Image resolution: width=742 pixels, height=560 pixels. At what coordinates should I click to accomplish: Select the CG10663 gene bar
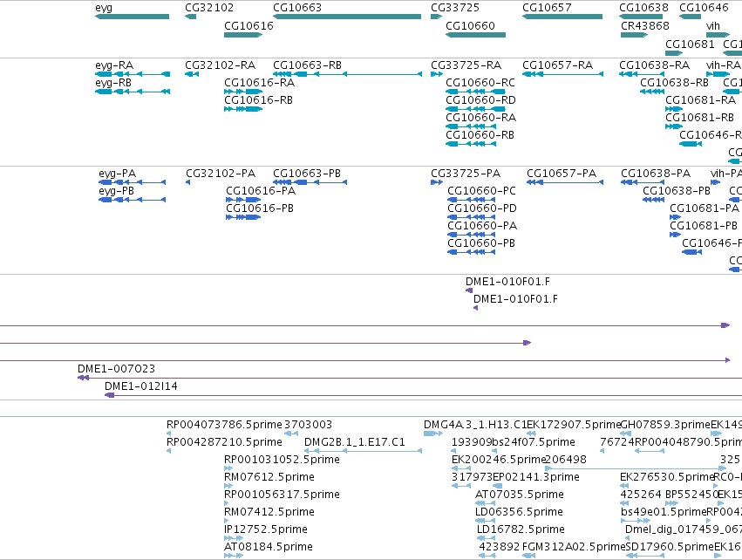tap(347, 17)
